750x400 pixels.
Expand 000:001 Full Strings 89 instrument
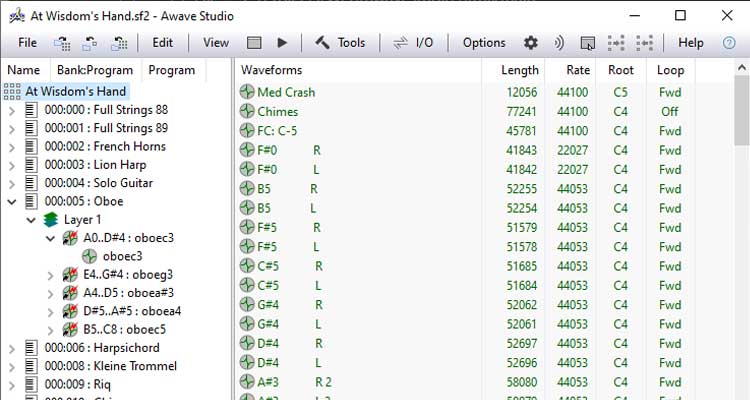click(12, 129)
